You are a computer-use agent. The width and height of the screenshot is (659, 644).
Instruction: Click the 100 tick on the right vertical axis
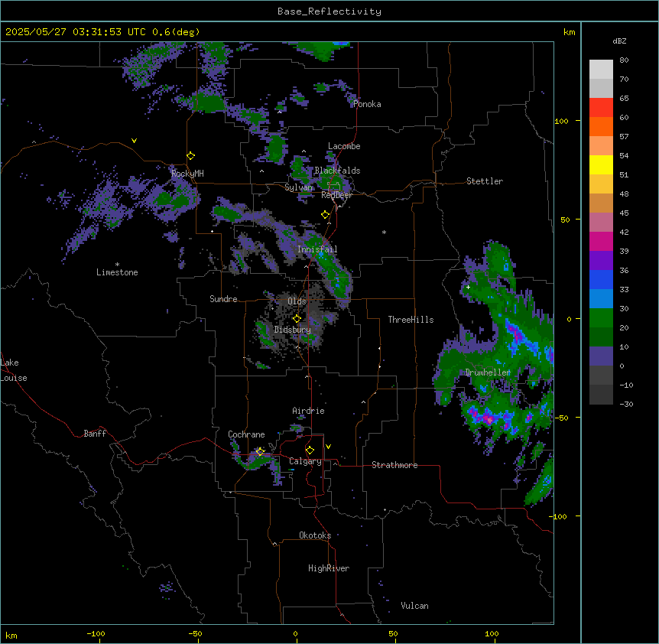[561, 121]
